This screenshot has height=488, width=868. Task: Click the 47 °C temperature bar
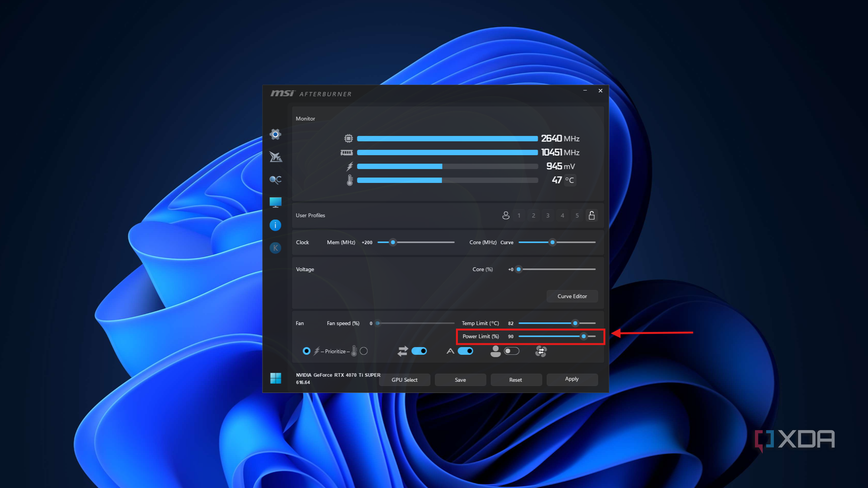pyautogui.click(x=448, y=180)
